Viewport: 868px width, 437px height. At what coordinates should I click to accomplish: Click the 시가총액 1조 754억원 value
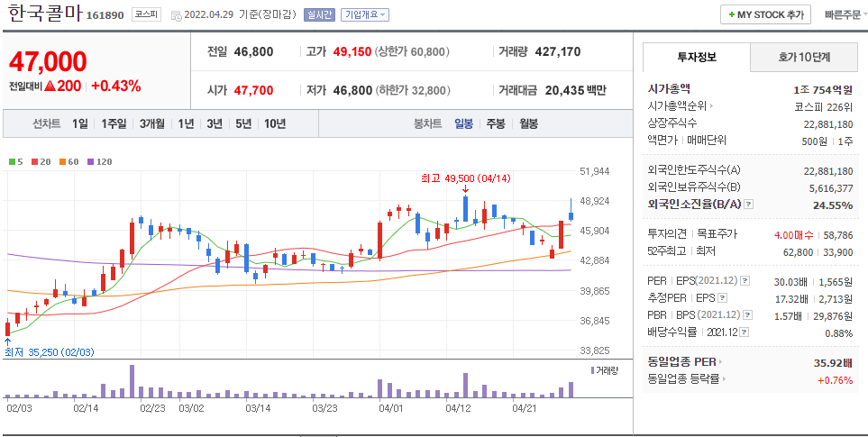[x=823, y=89]
